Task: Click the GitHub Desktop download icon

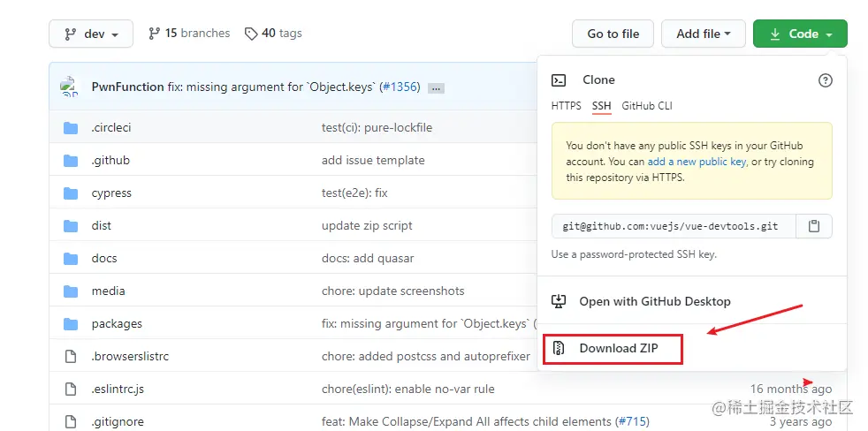Action: [559, 301]
